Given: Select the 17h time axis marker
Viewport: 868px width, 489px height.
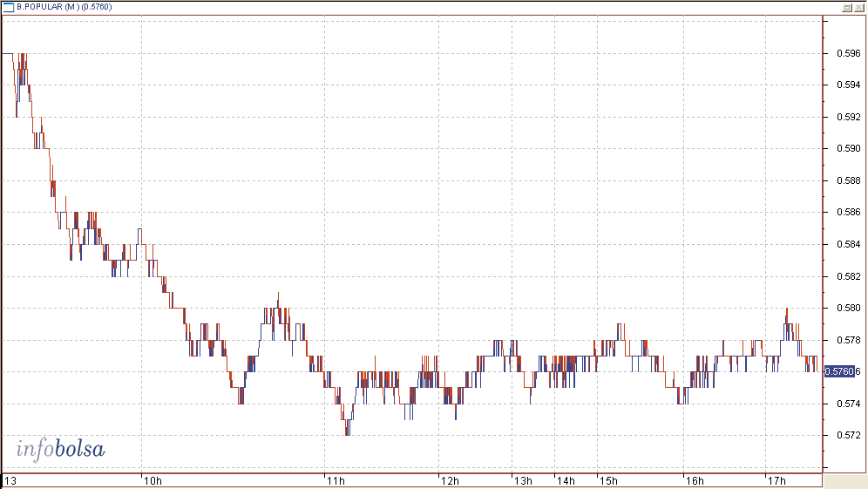Looking at the screenshot, I should pos(775,480).
